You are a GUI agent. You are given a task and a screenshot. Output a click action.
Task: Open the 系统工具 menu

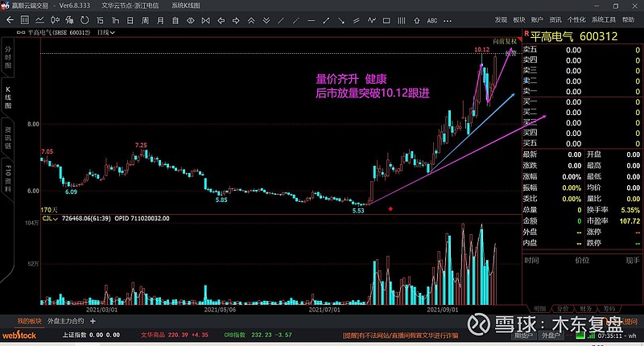(x=603, y=19)
